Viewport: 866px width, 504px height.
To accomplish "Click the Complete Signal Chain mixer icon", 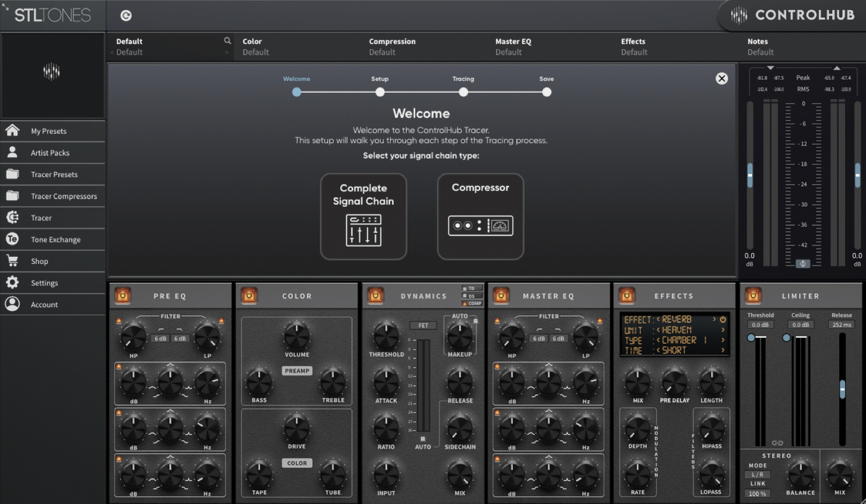I will pyautogui.click(x=363, y=230).
